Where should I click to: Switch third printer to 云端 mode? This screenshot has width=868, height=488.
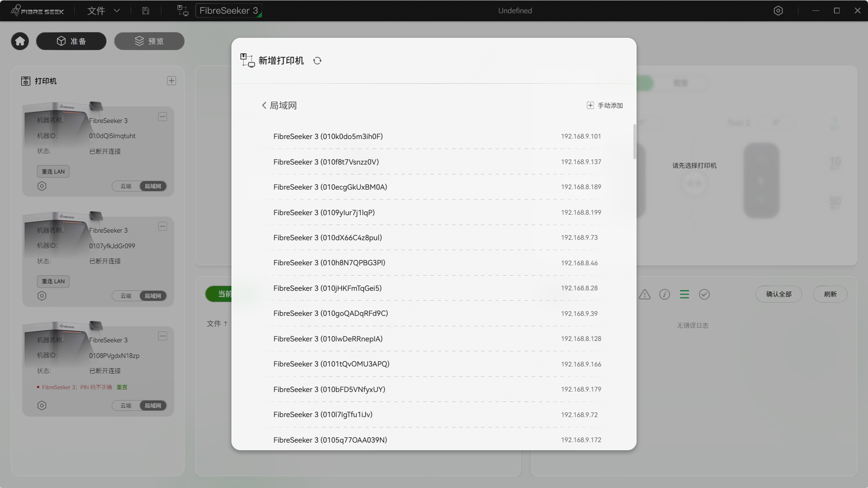click(x=126, y=406)
